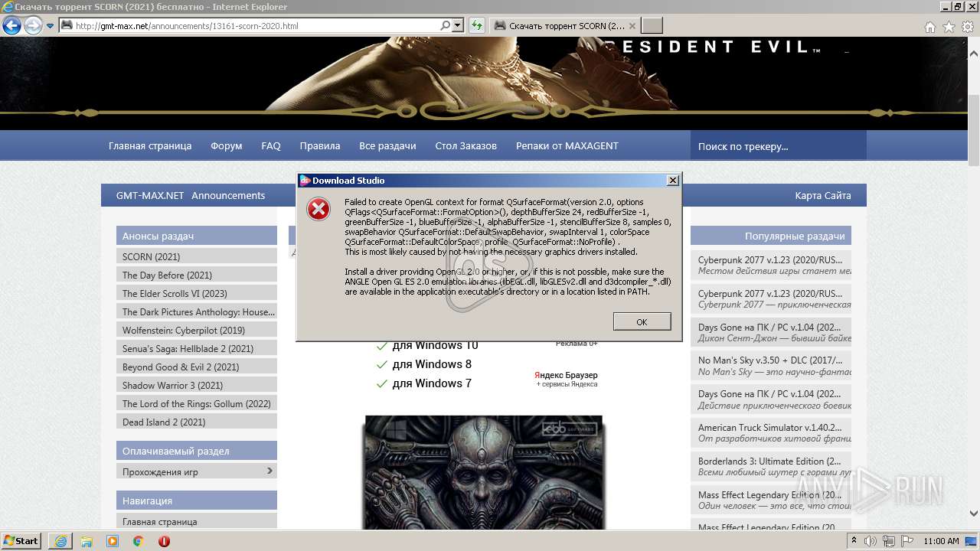
Task: Open Dead Island 2 (2021) link
Action: tap(197, 422)
